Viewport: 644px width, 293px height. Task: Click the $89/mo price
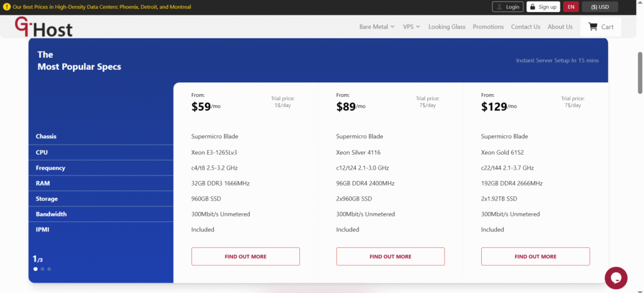tap(351, 107)
